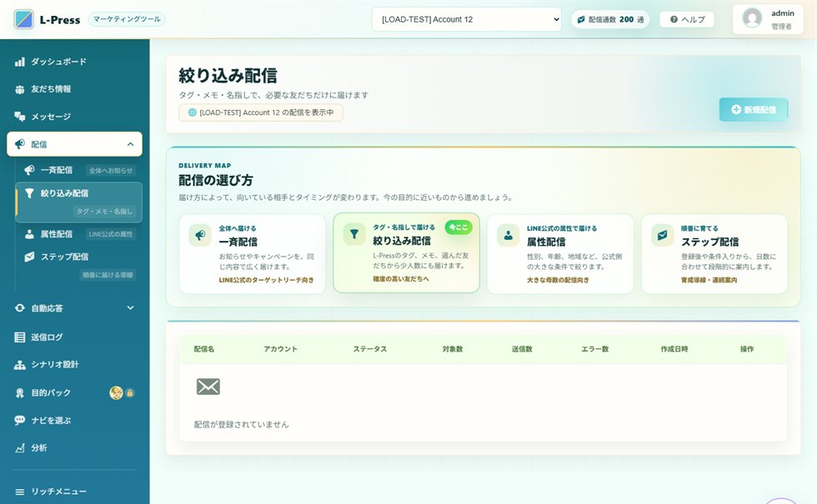Screen dimensions: 817x504
Task: Click the LINE公式の属性 sidebar tag
Action: 110,234
